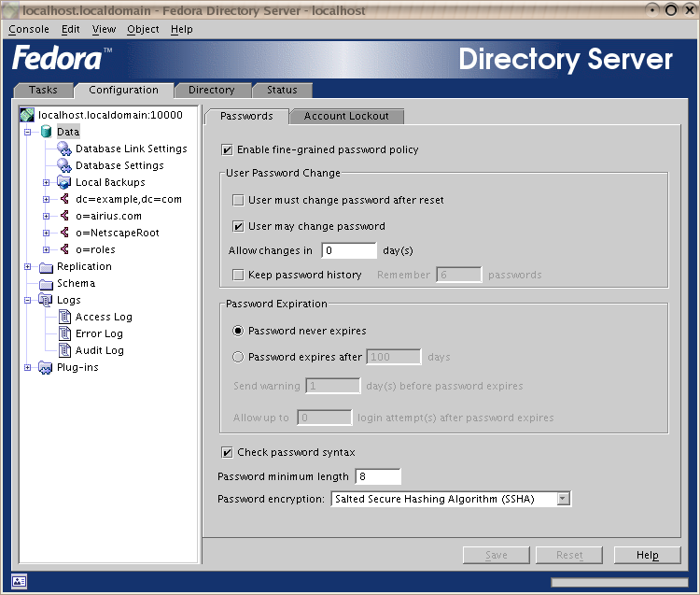Switch to the Tasks tab
The width and height of the screenshot is (700, 595).
(43, 90)
